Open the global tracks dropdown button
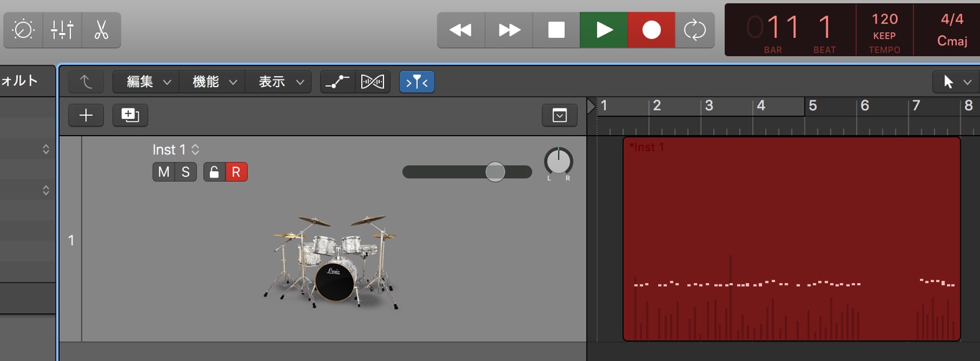980x361 pixels. click(x=560, y=115)
